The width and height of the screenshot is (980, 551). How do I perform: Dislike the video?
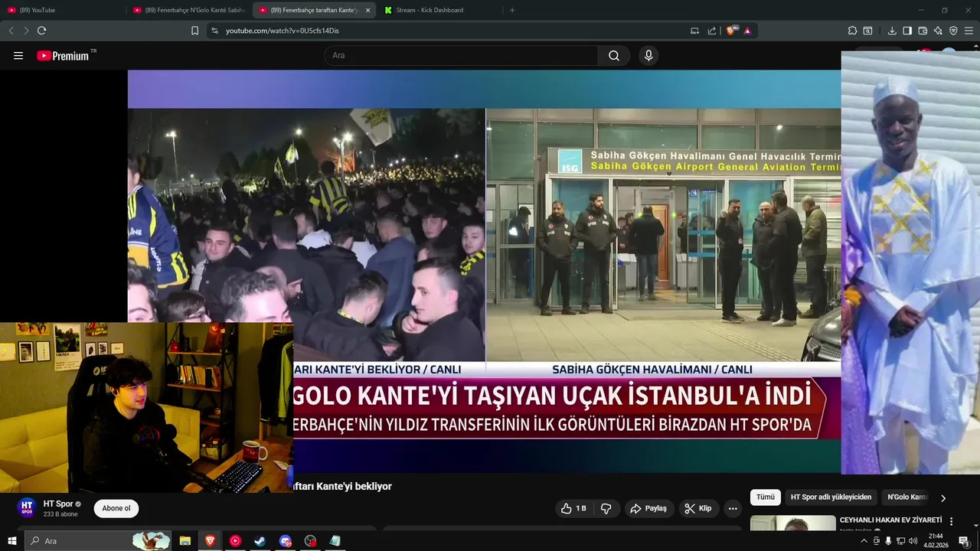tap(606, 508)
